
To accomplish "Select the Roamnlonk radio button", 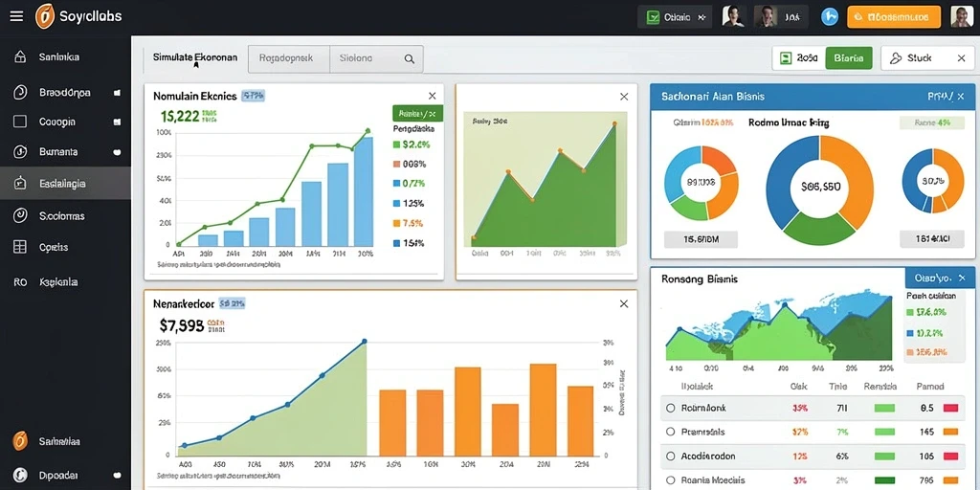I will click(671, 408).
